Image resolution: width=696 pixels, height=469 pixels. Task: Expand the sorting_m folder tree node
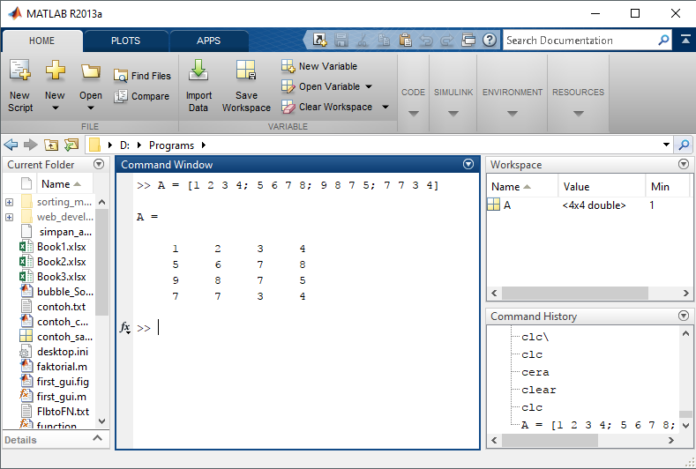[9, 202]
